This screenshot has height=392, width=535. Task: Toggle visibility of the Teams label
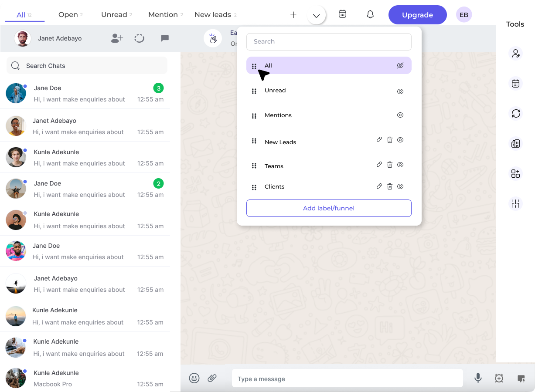pyautogui.click(x=400, y=165)
